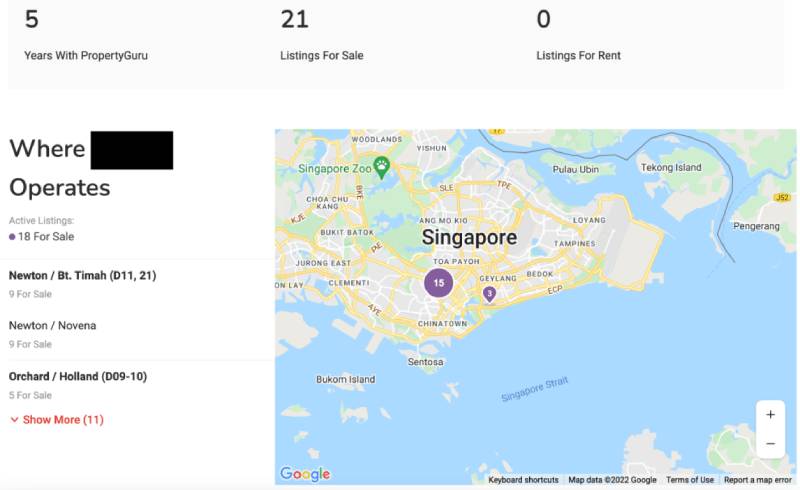Click the Singapore Zoo paw icon
The height and width of the screenshot is (490, 800).
click(x=381, y=165)
